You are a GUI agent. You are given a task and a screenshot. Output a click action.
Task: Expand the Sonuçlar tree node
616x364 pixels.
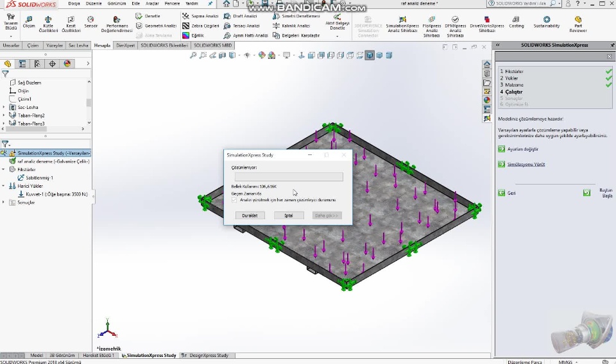click(4, 203)
